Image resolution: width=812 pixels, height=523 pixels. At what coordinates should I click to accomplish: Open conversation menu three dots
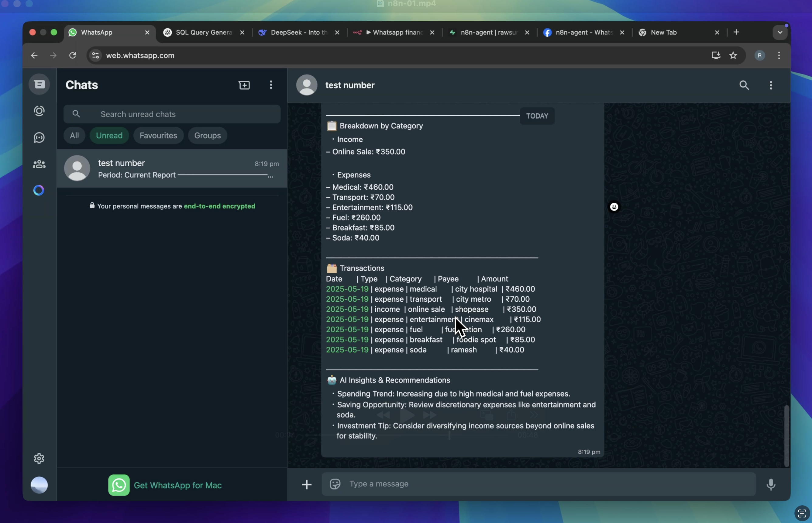coord(771,85)
